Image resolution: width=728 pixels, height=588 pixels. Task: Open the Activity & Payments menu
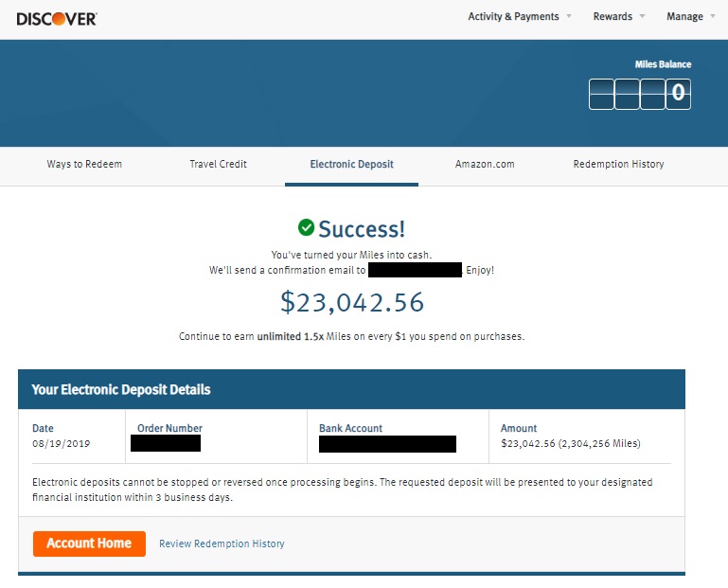coord(513,16)
